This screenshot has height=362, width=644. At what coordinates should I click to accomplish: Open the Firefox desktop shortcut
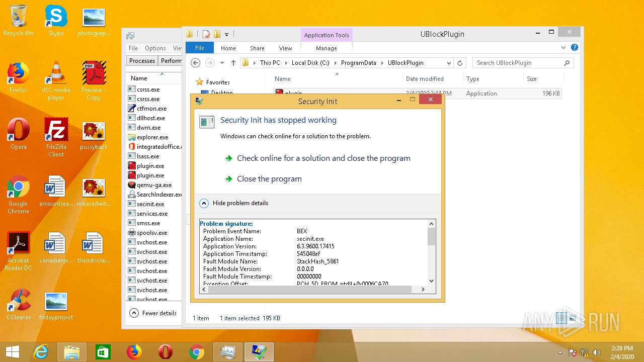coord(18,77)
